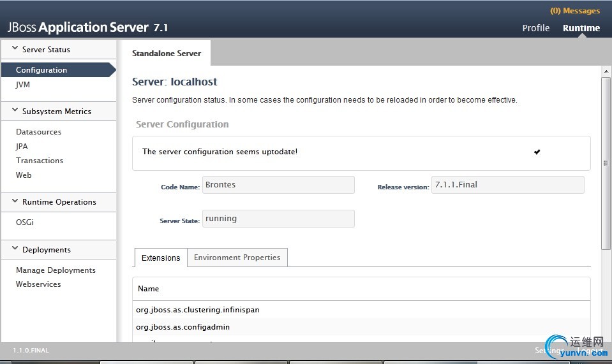
Task: Open Manage Deployments
Action: [x=56, y=270]
